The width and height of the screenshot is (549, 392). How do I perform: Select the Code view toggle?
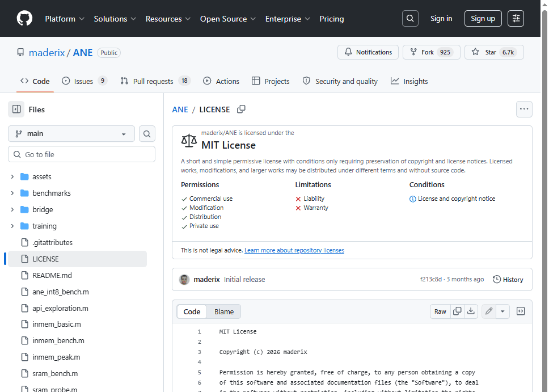pos(192,311)
